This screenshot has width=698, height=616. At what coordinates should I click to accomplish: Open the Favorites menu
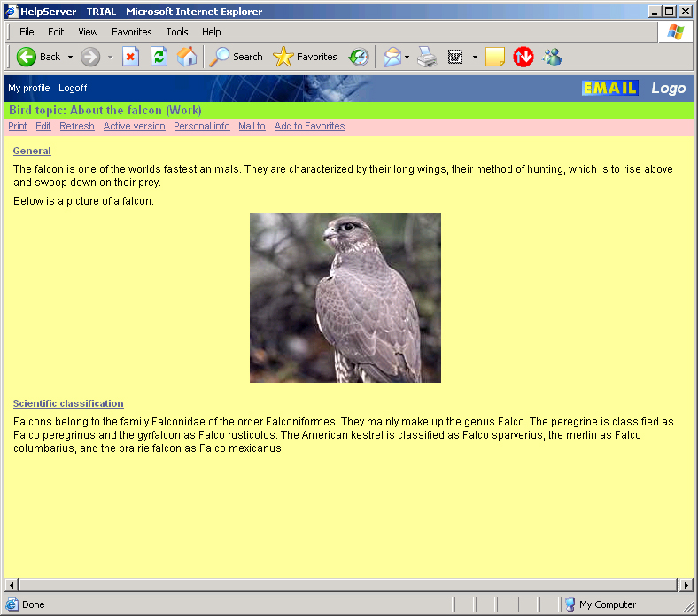click(x=132, y=32)
